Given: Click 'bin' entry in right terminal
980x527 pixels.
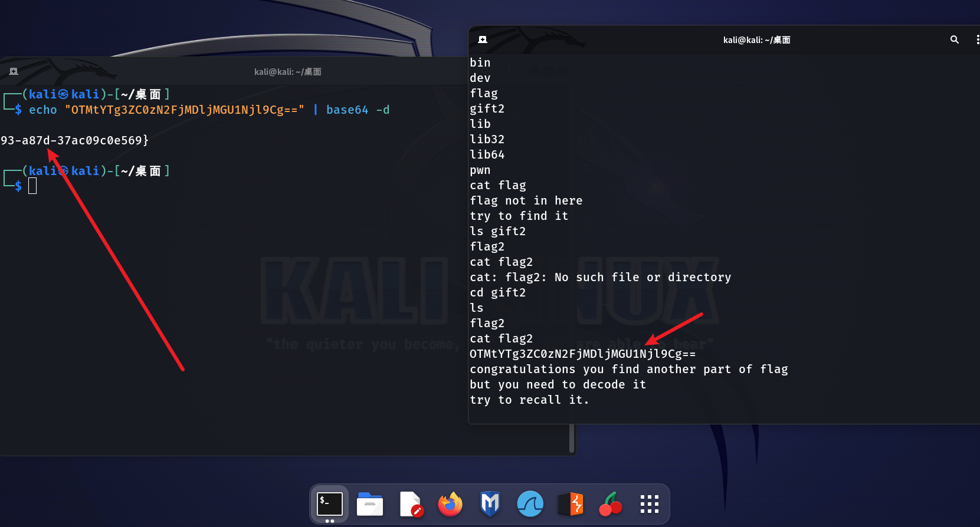Looking at the screenshot, I should (x=480, y=62).
